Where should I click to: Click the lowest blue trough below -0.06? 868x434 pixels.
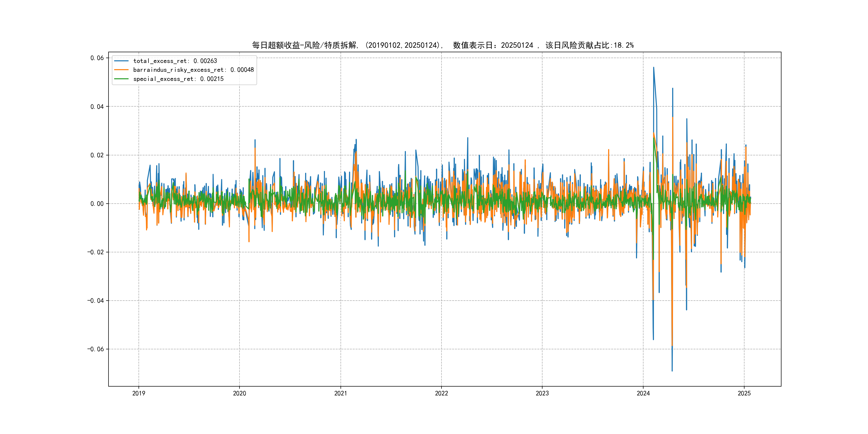click(x=672, y=370)
